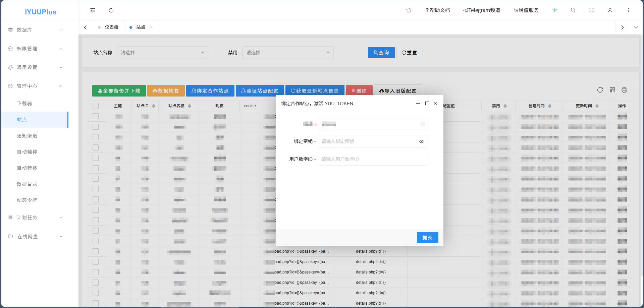The width and height of the screenshot is (644, 308).
Task: Expand the 数据库 sidebar menu
Action: (35, 30)
